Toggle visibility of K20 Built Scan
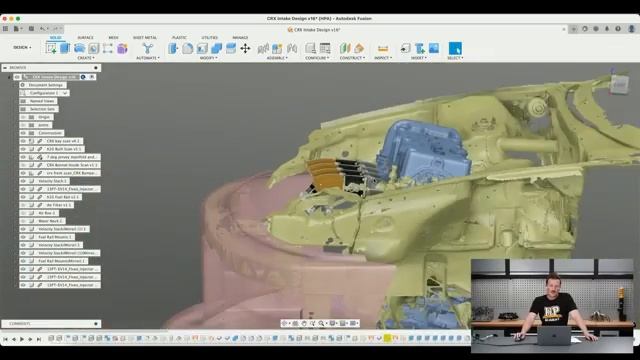Image resolution: width=640 pixels, height=360 pixels. click(x=23, y=149)
